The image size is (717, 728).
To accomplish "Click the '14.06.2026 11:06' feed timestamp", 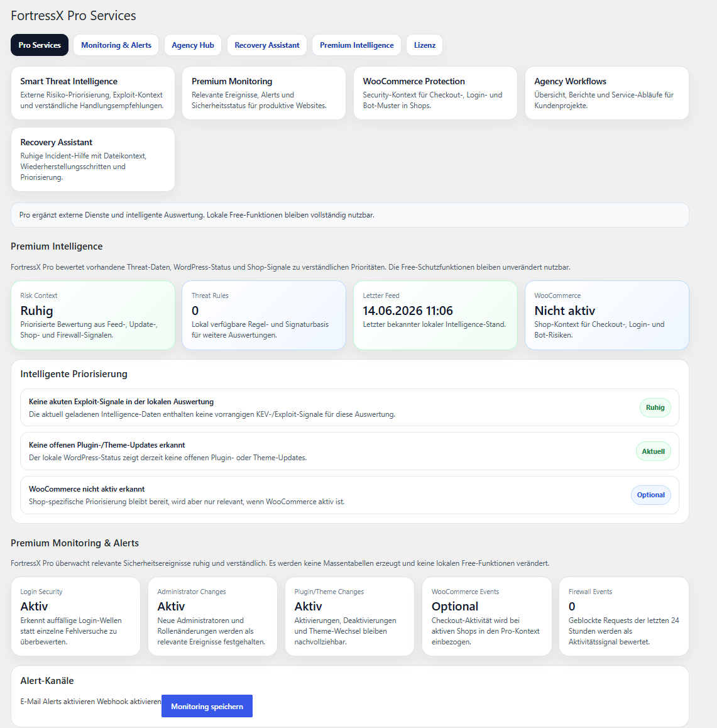I will tap(408, 311).
